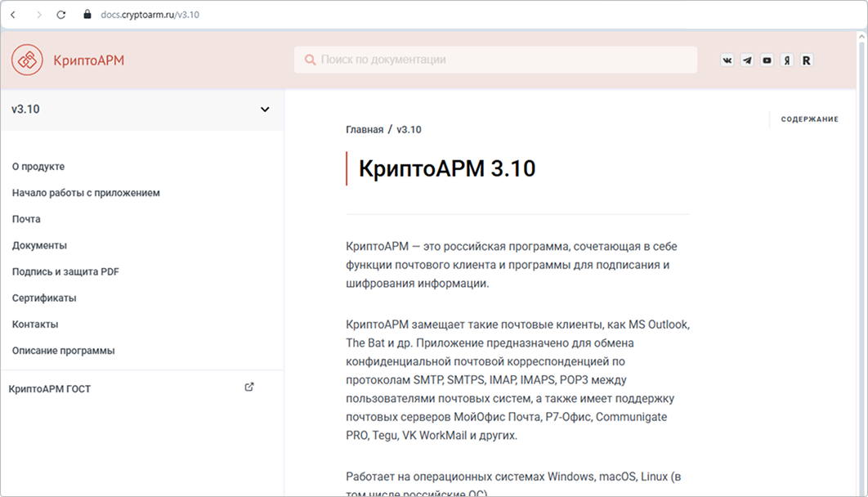This screenshot has height=497, width=868.
Task: Click the browser address bar URL
Action: (150, 15)
